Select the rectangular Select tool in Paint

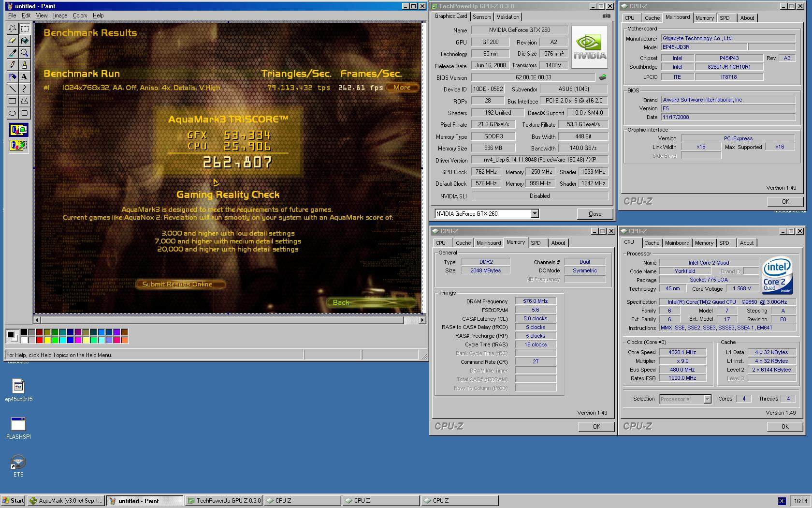24,29
